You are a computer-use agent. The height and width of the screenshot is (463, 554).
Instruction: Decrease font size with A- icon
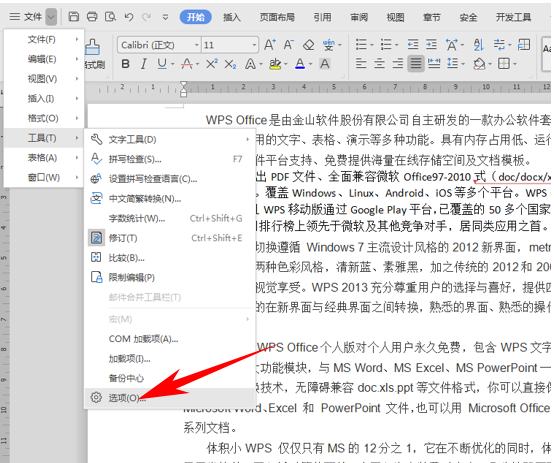289,45
